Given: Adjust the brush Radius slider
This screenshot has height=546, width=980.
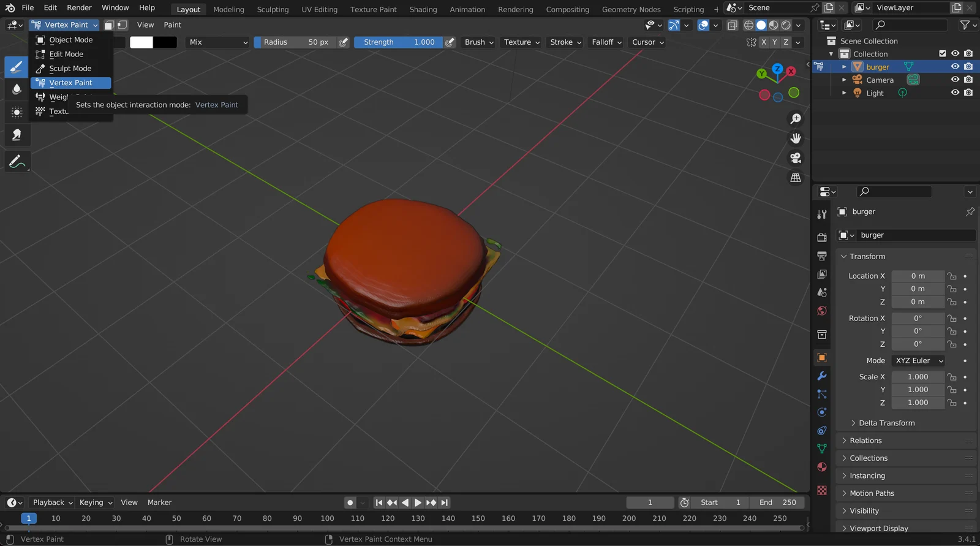Looking at the screenshot, I should click(296, 42).
